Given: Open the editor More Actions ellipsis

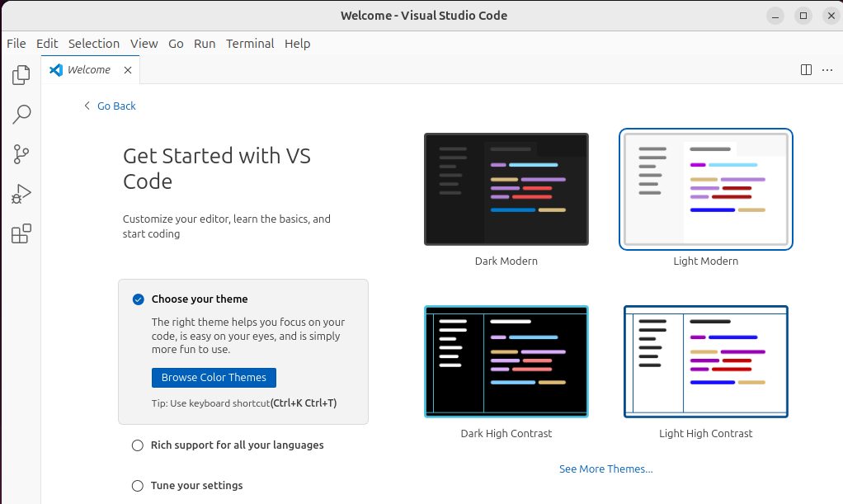Looking at the screenshot, I should coord(827,70).
